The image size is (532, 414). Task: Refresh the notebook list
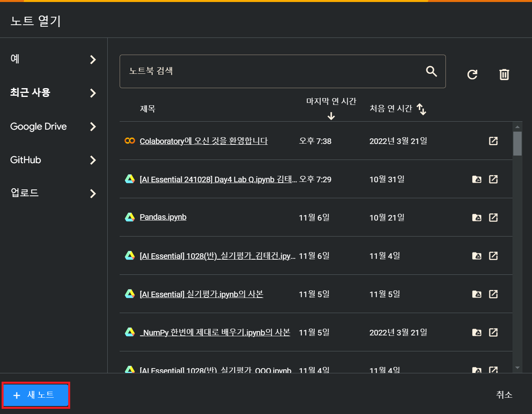coord(473,75)
